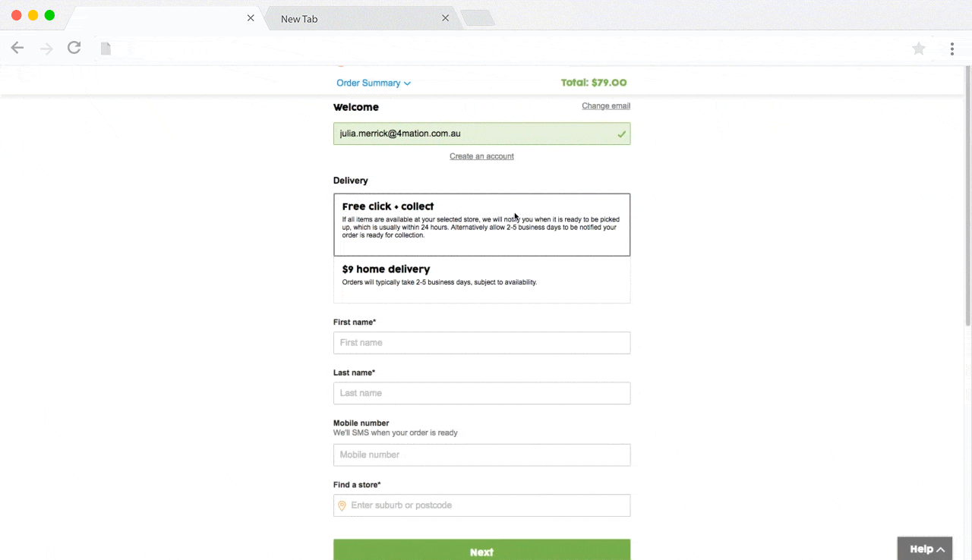Screen dimensions: 972x560
Task: Select the Free click + collect delivery option
Action: click(481, 225)
